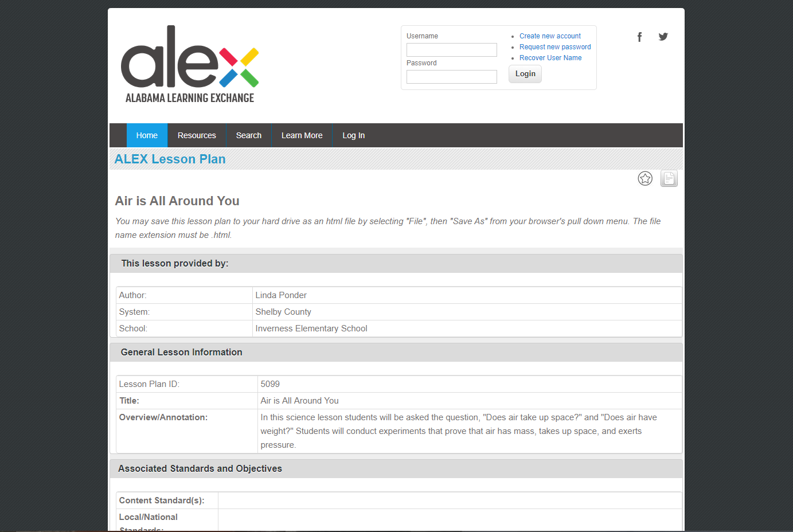
Task: Expand Associated Standards and Objectives header
Action: point(200,469)
